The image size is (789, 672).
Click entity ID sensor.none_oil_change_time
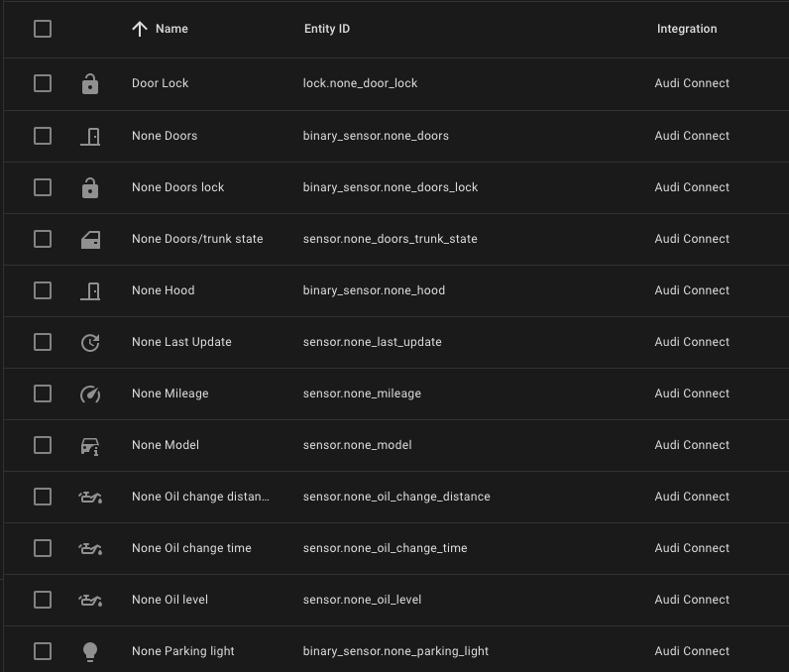(x=385, y=548)
